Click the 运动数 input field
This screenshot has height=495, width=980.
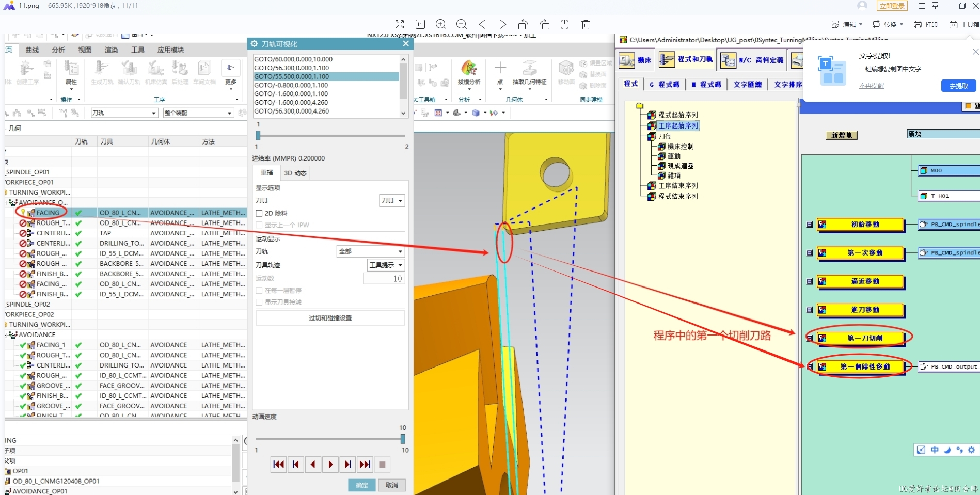point(384,279)
